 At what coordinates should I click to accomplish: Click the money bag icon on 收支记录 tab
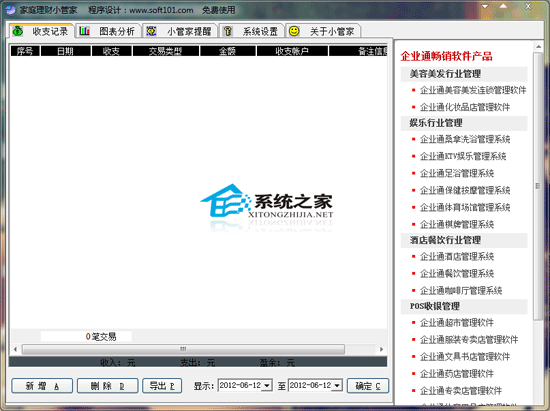click(x=18, y=31)
